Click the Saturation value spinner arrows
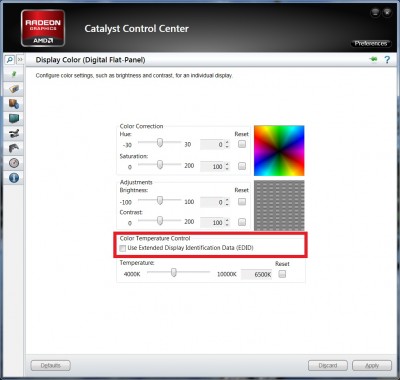The image size is (400, 380). (x=227, y=166)
